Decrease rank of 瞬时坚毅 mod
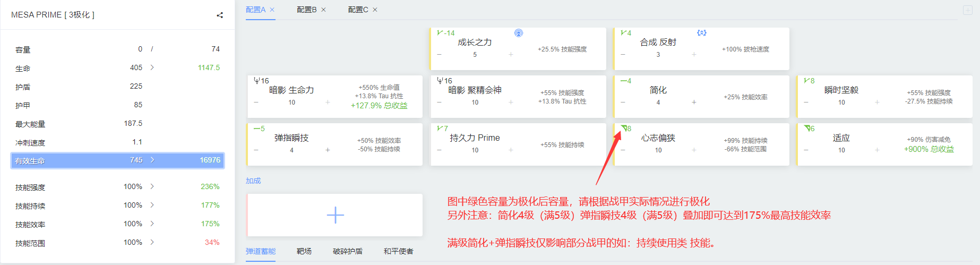This screenshot has width=980, height=265. tap(806, 102)
